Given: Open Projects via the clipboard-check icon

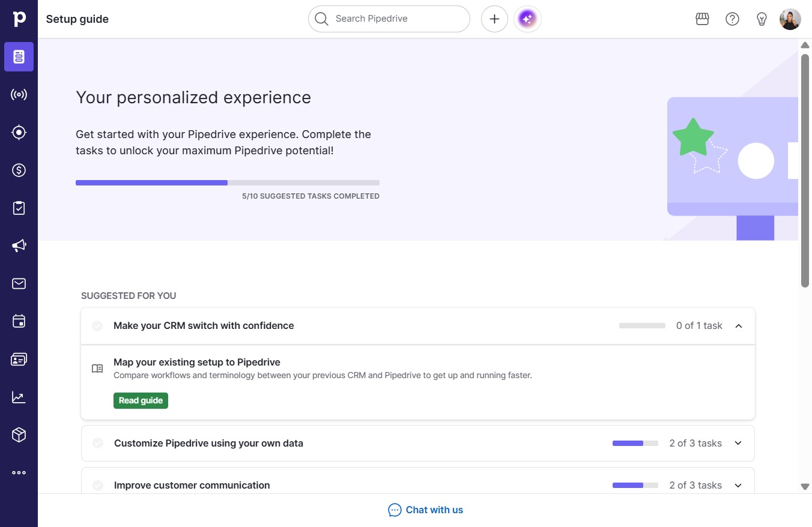Looking at the screenshot, I should click(19, 208).
